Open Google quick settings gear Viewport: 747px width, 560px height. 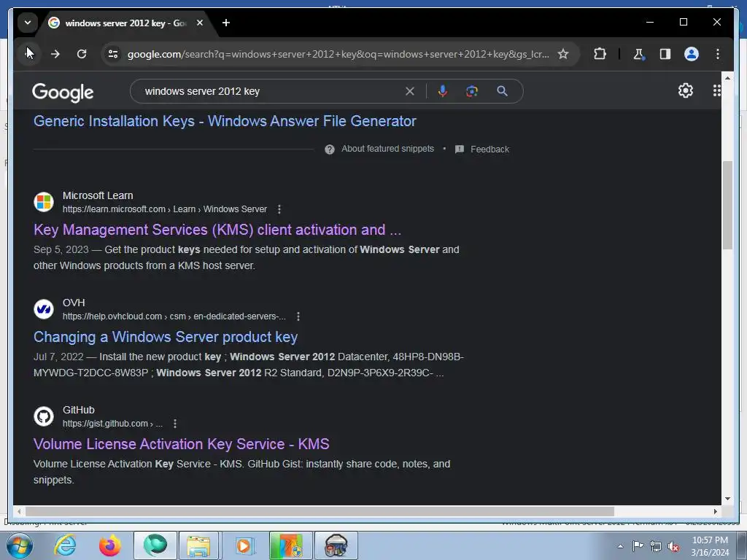click(686, 90)
